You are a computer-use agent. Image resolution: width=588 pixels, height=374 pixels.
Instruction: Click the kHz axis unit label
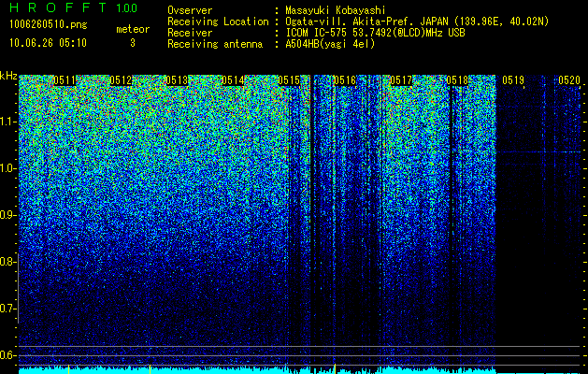[x=8, y=76]
